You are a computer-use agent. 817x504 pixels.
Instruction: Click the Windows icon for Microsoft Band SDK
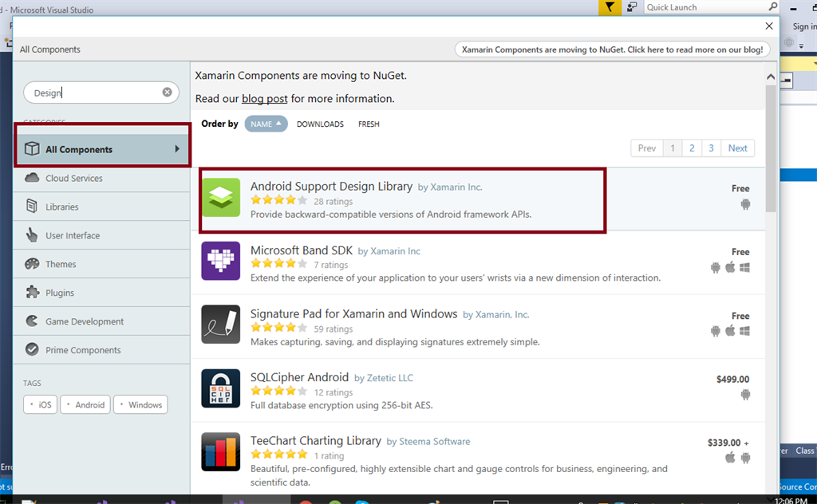tap(744, 268)
